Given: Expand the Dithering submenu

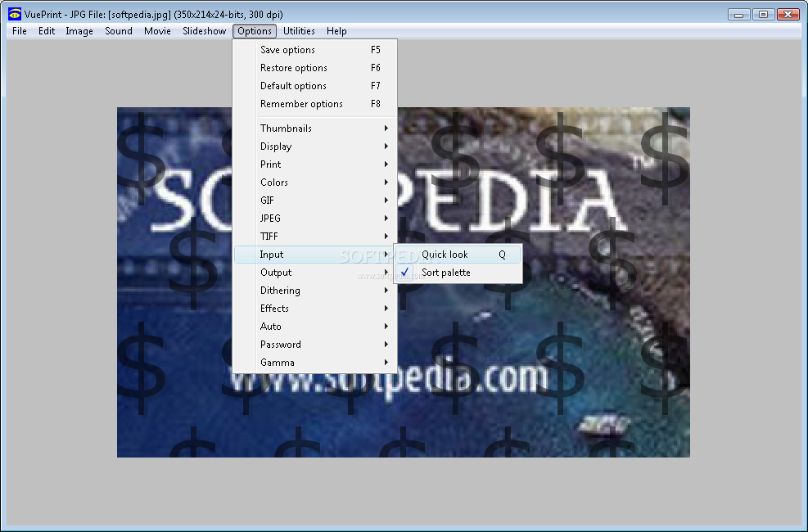Looking at the screenshot, I should [315, 291].
